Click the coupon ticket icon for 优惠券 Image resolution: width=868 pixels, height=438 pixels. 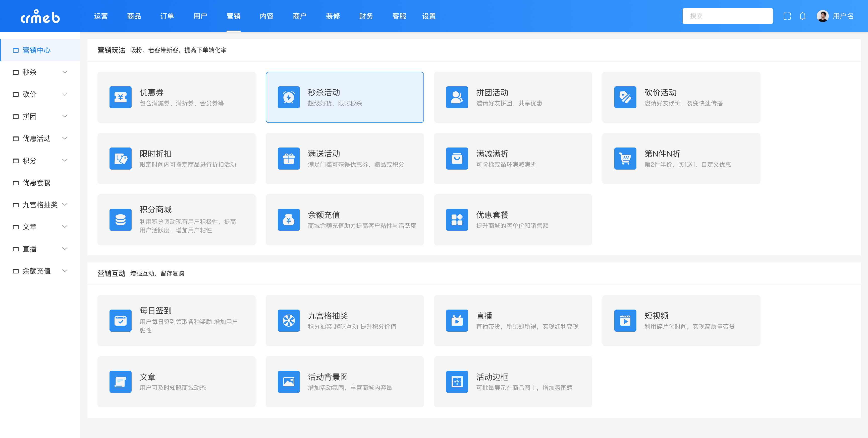point(120,97)
